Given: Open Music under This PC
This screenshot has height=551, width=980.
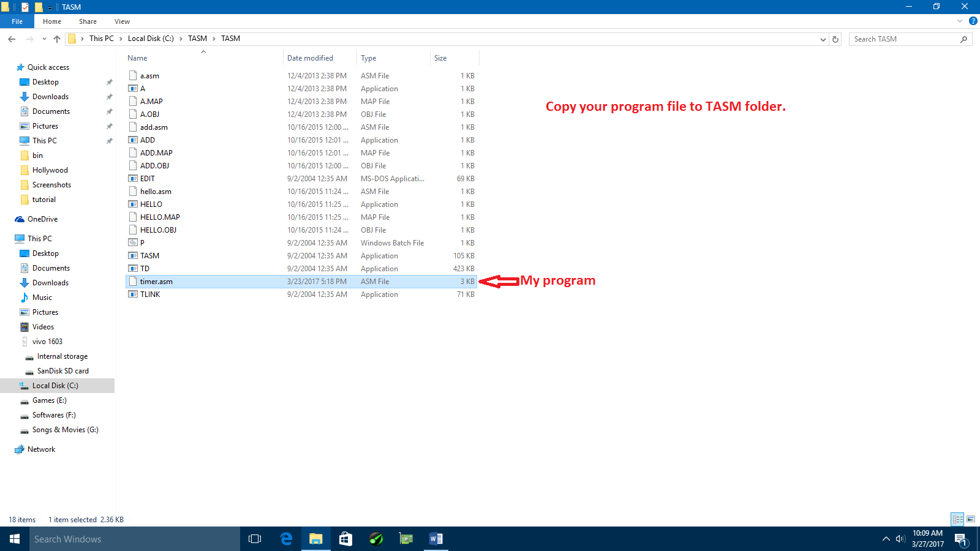Looking at the screenshot, I should point(42,298).
